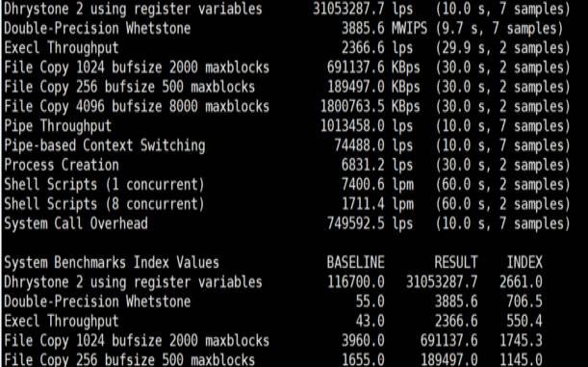Click the Whetstone baseline value 55.0
The width and height of the screenshot is (588, 367).
[x=371, y=301]
